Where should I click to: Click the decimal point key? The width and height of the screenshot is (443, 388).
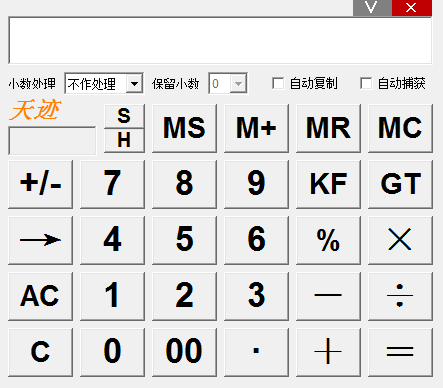click(x=256, y=352)
